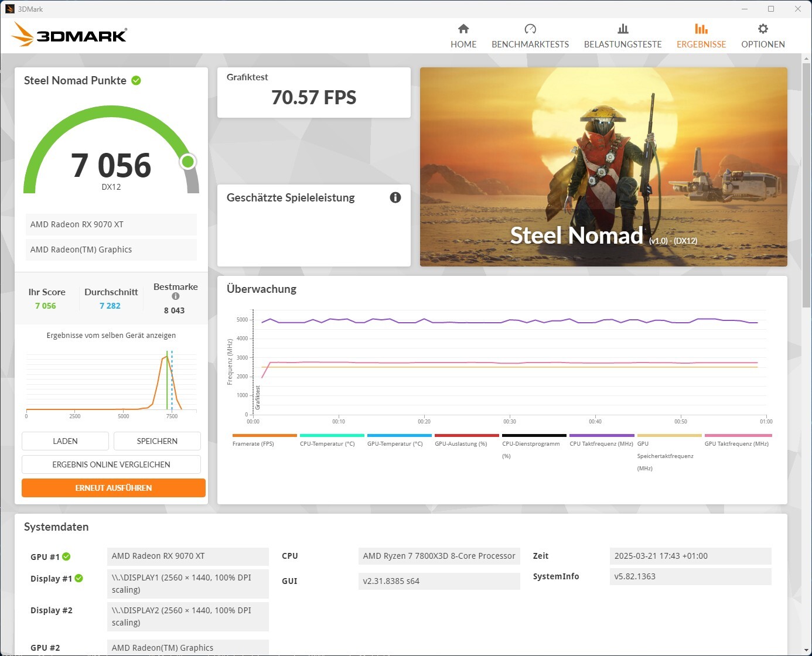Click the Grafiktest 70.57 FPS value
812x656 pixels.
click(314, 97)
